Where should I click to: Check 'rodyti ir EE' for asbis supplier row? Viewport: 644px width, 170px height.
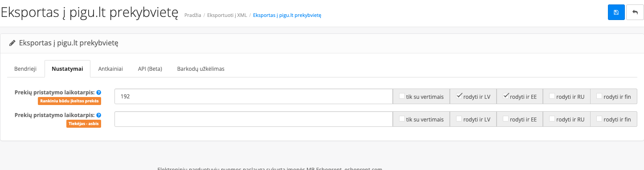click(x=506, y=119)
